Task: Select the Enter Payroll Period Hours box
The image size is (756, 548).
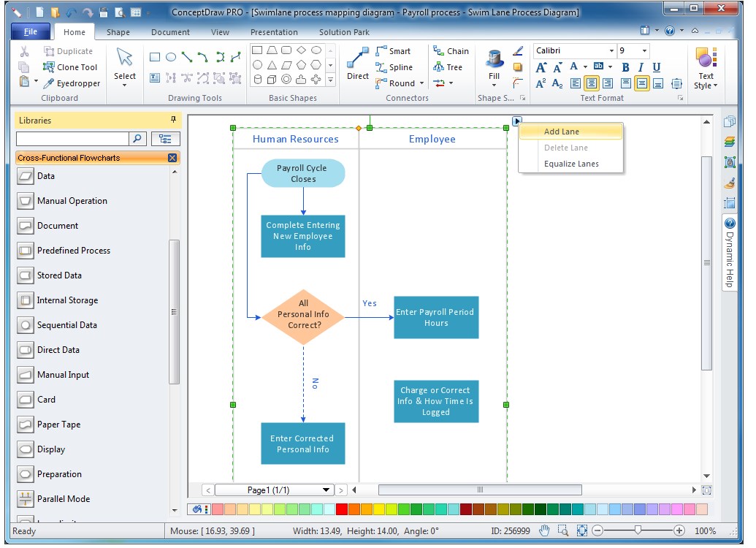Action: (436, 317)
